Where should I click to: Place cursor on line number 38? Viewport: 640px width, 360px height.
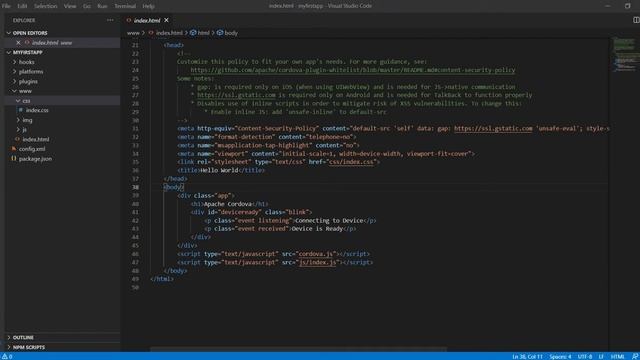tap(135, 187)
